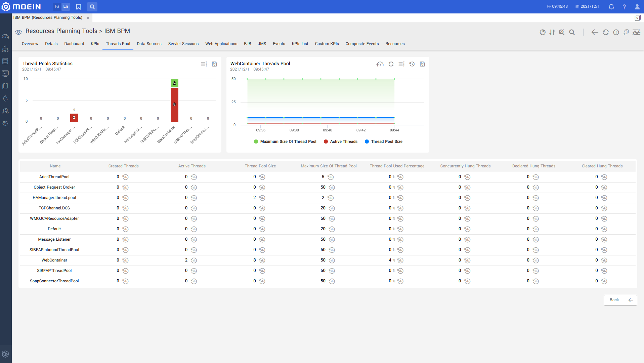Save Thread Pools Statistics chart
644x363 pixels.
coord(214,64)
